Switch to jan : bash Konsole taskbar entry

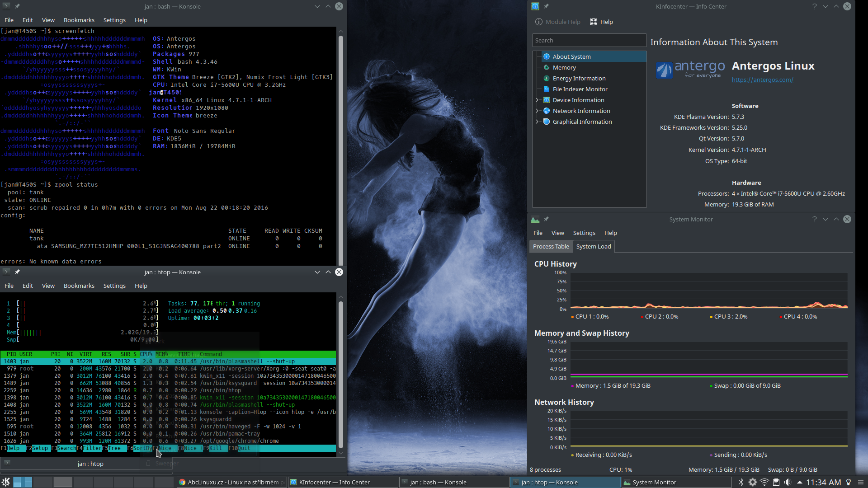454,482
